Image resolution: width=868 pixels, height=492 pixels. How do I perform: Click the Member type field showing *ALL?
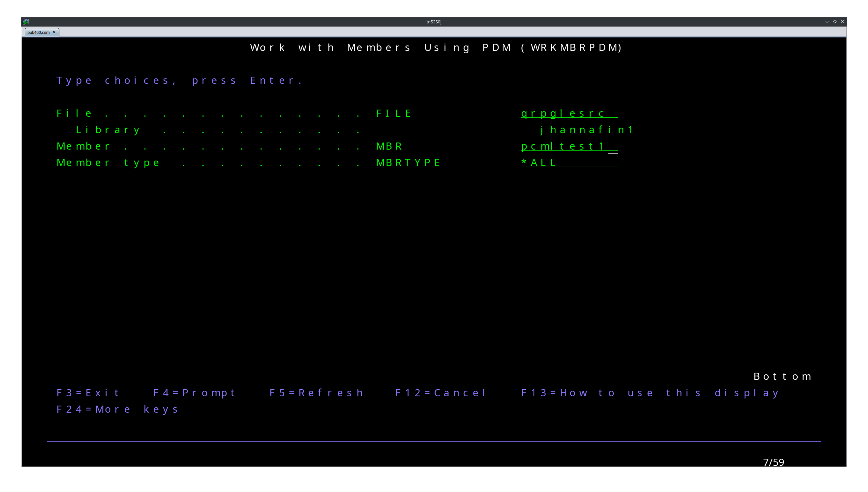(569, 163)
